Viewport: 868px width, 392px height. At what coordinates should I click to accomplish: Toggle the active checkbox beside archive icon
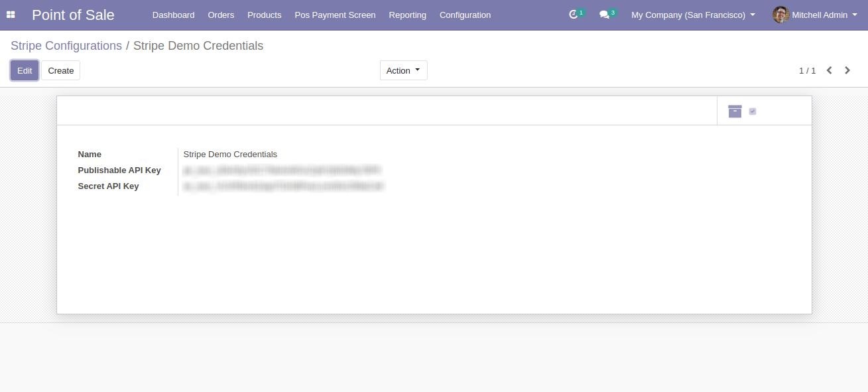coord(753,111)
